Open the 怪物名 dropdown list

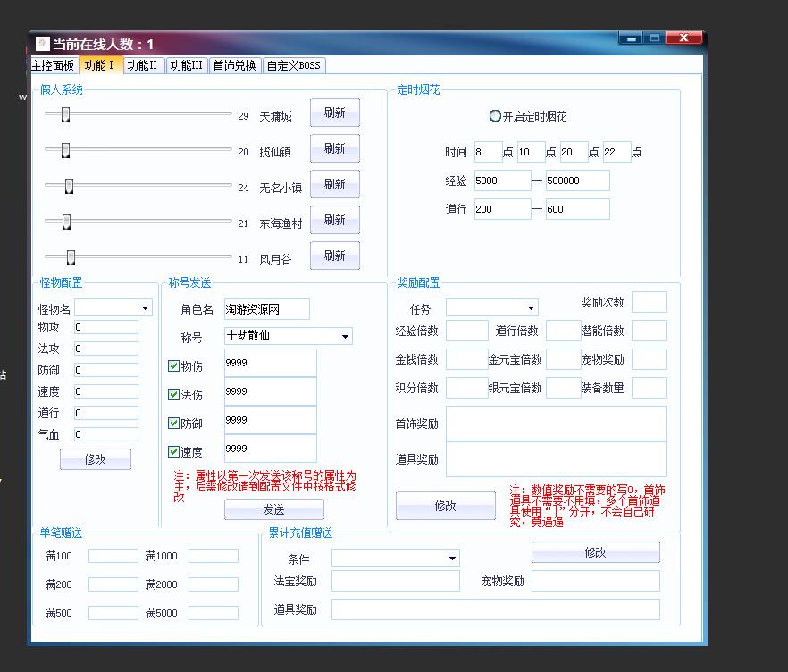pyautogui.click(x=145, y=308)
